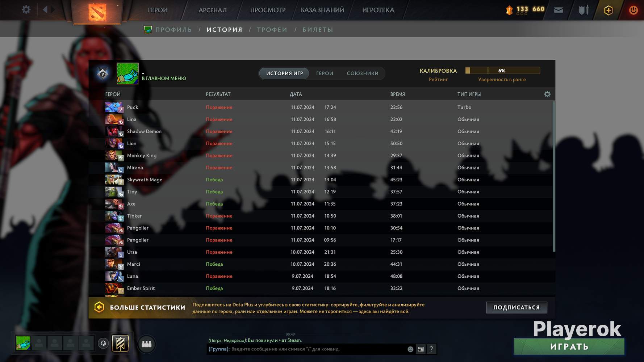Open the mail inbox icon

(x=559, y=10)
